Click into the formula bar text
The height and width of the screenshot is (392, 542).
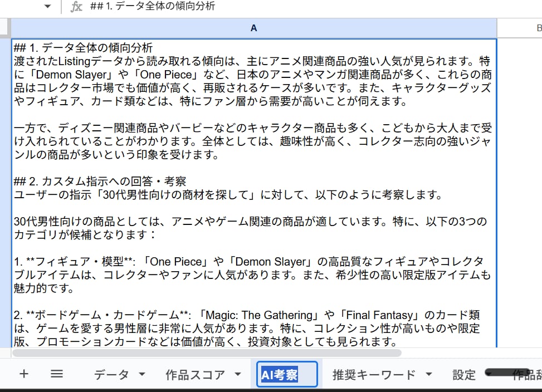point(153,6)
